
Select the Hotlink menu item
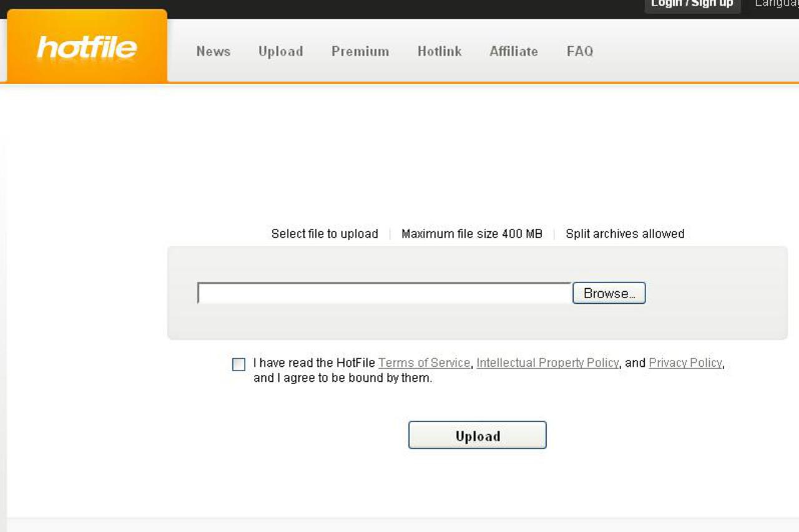(439, 51)
